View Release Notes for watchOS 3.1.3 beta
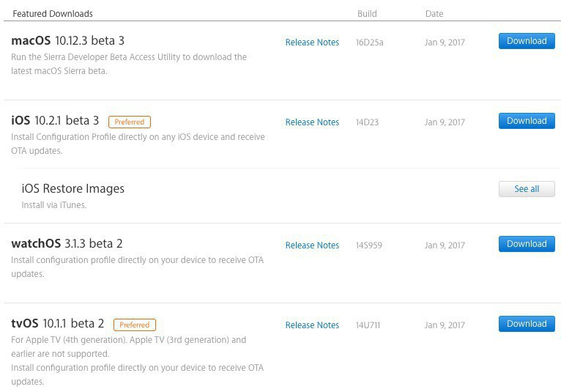This screenshot has width=561, height=392. pos(312,245)
